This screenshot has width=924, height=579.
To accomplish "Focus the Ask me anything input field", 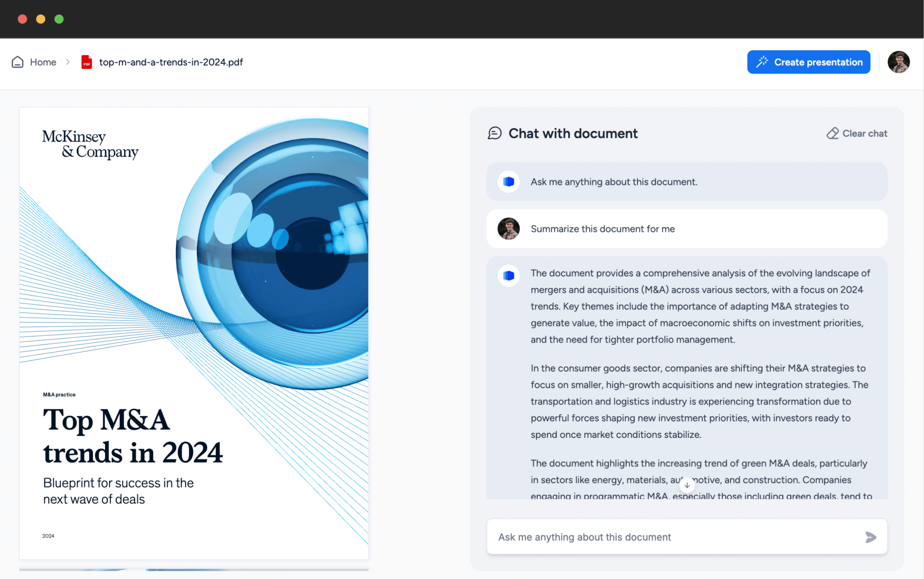I will (x=632, y=537).
